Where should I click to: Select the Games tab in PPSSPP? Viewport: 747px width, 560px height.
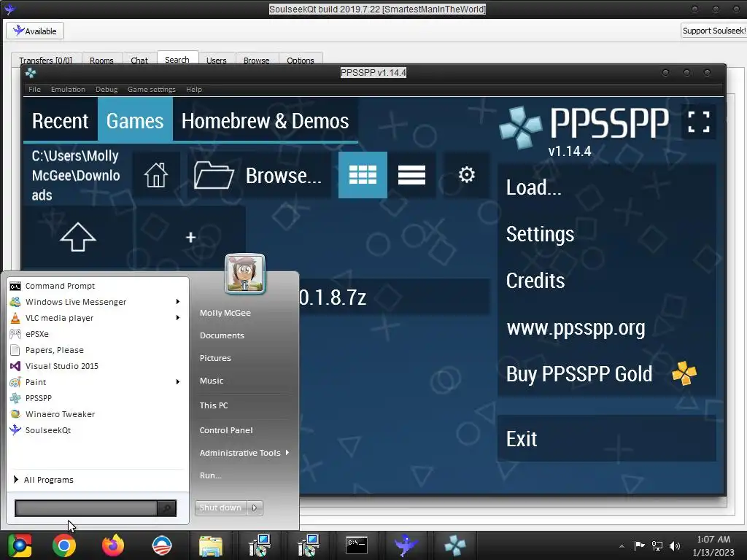tap(135, 121)
